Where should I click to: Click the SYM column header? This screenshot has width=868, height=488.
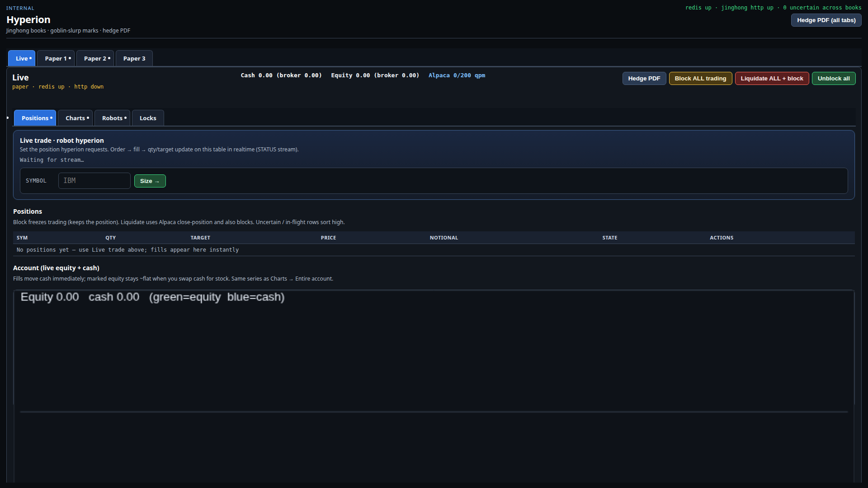22,238
